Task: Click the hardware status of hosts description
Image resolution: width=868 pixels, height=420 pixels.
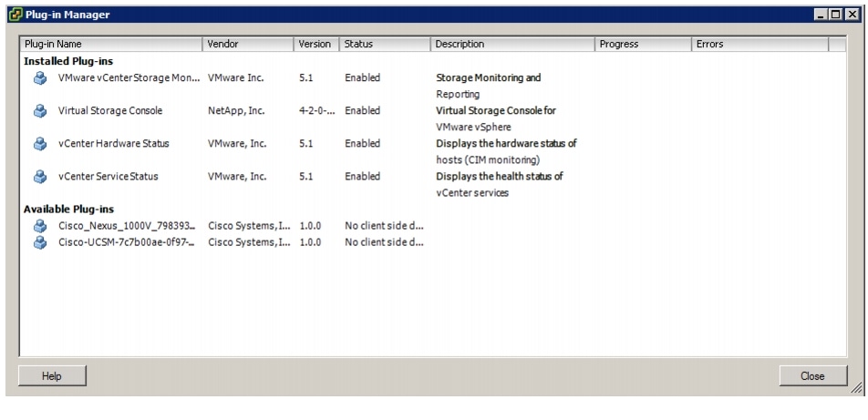Action: pyautogui.click(x=506, y=151)
